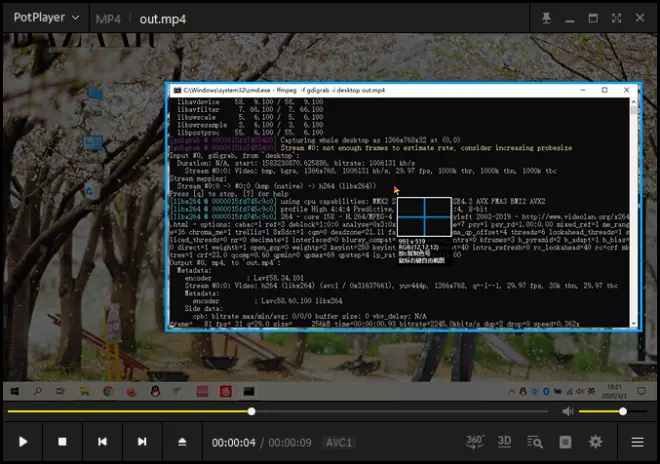This screenshot has height=464, width=660.
Task: Open the playlist search icon
Action: tap(535, 442)
